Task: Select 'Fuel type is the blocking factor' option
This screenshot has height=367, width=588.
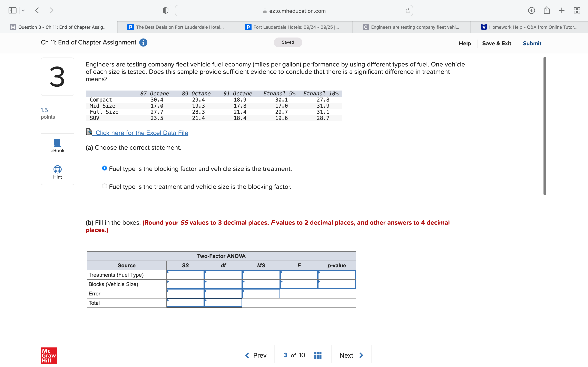Action: tap(105, 168)
